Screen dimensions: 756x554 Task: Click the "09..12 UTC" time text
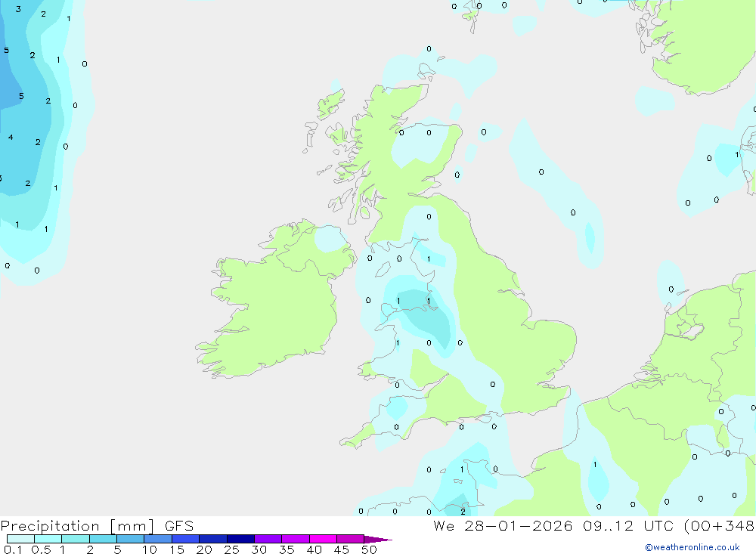(627, 526)
